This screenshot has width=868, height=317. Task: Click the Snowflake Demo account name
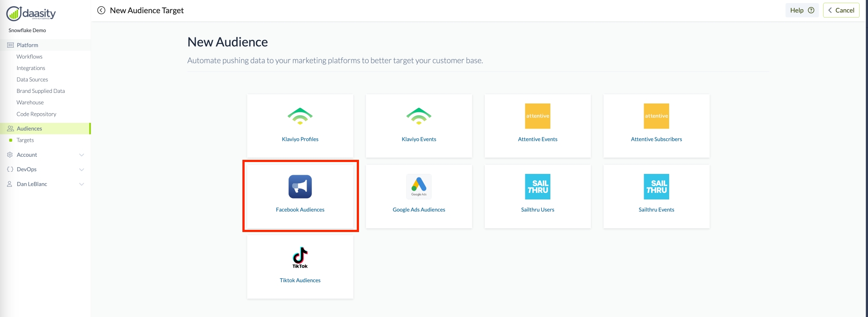click(27, 30)
